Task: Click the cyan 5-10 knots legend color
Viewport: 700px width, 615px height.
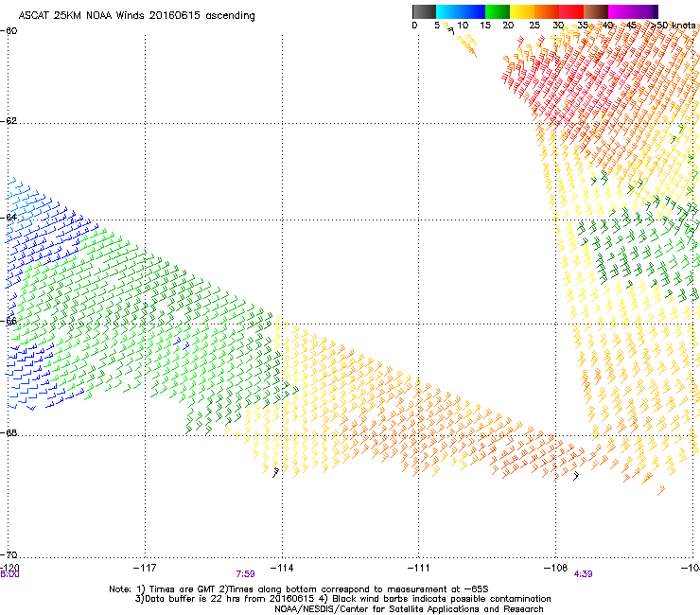Action: click(448, 11)
